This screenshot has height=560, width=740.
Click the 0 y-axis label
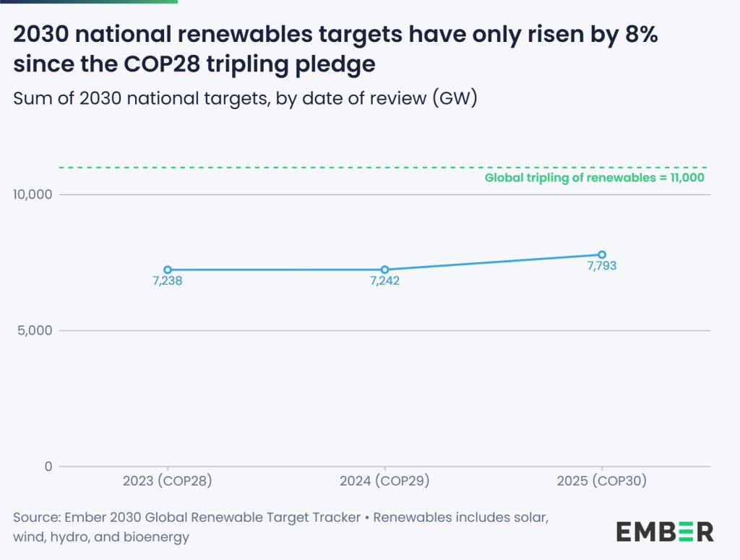[48, 467]
